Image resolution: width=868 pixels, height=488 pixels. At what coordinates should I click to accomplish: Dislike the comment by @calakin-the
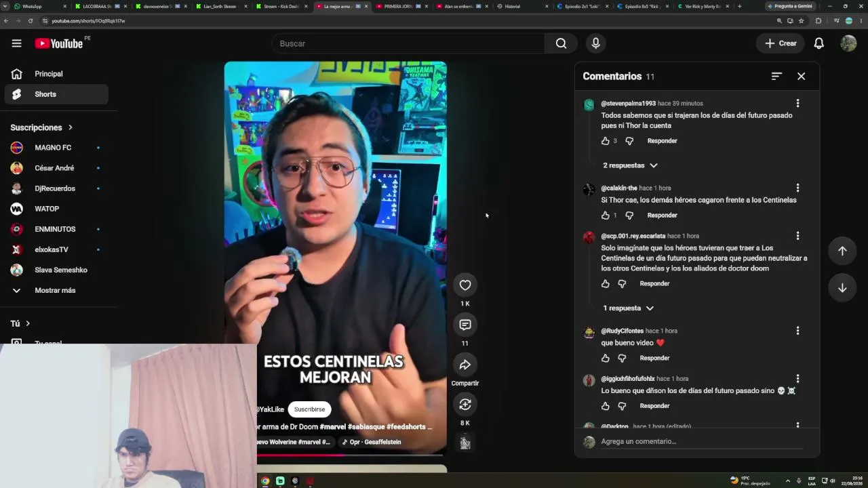629,216
